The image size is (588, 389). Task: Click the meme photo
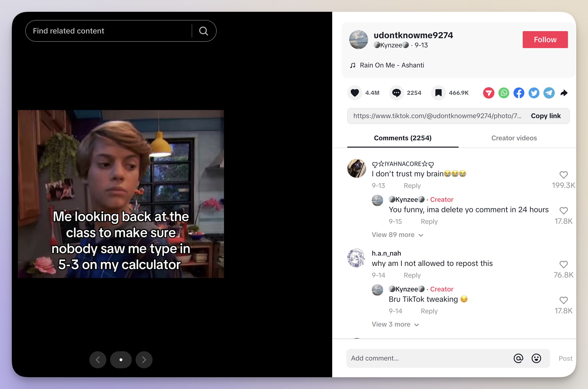[x=121, y=194]
